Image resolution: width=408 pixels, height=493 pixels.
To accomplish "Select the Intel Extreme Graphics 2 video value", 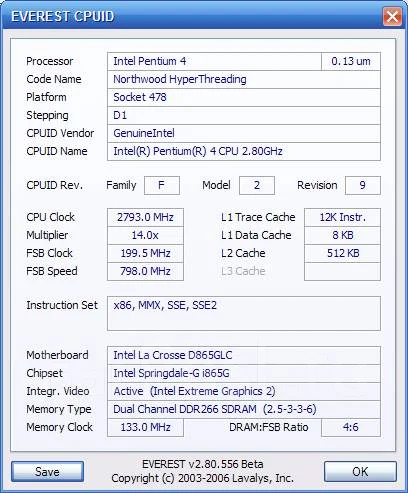I will pos(244,391).
